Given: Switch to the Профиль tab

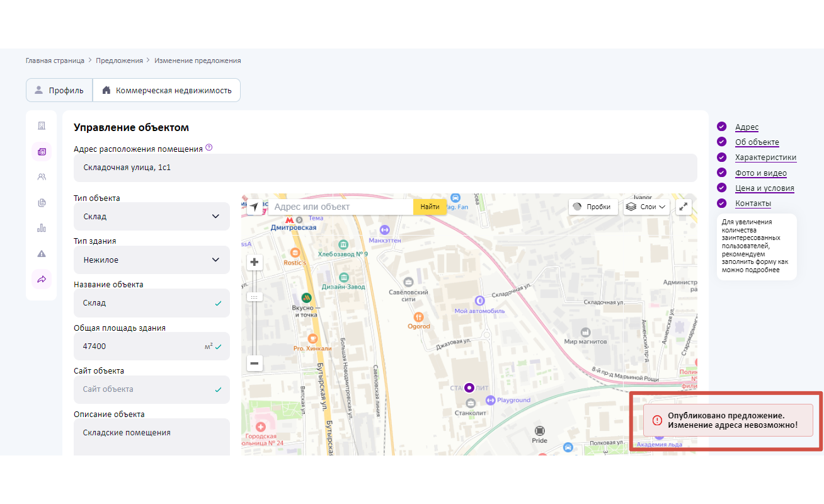Looking at the screenshot, I should coord(59,90).
